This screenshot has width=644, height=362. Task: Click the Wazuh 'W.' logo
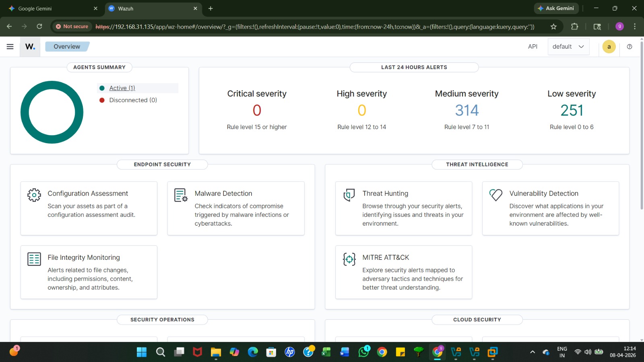[x=30, y=47]
